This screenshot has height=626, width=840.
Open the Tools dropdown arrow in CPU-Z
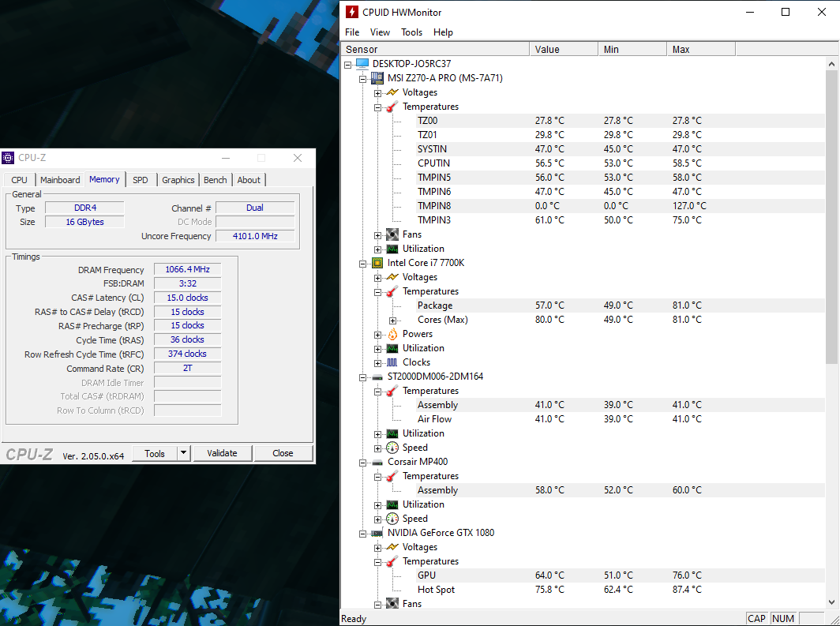click(x=184, y=453)
